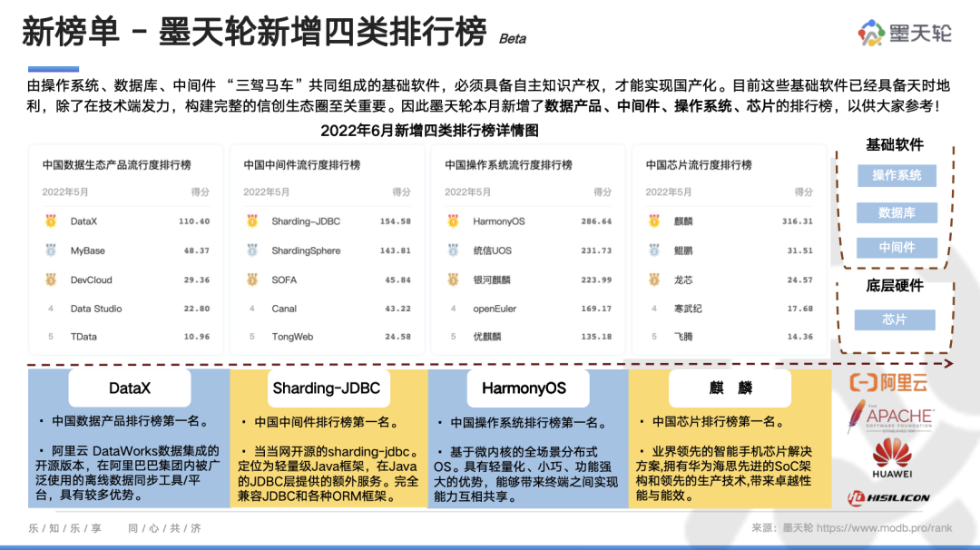Click the gold medal beside HarmonyOS row

click(x=453, y=221)
